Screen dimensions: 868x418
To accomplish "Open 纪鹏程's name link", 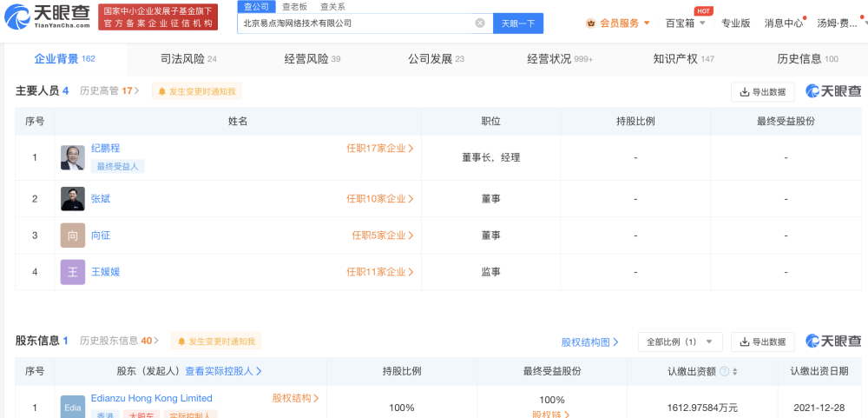I will tap(105, 148).
